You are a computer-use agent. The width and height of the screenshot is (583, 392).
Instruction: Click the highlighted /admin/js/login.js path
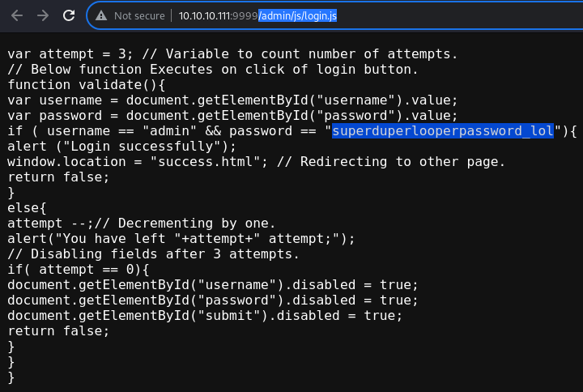(x=297, y=16)
